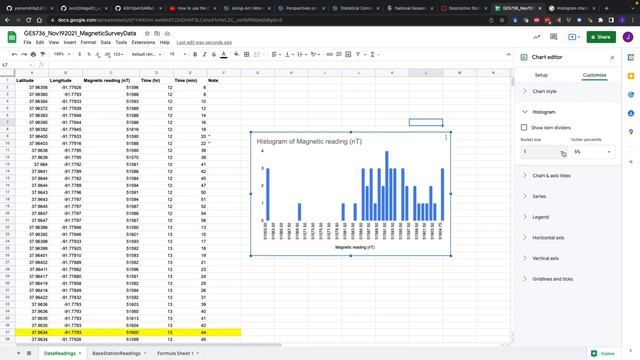Viewport: 640px width, 360px height.
Task: Star the spreadsheet document
Action: click(147, 33)
